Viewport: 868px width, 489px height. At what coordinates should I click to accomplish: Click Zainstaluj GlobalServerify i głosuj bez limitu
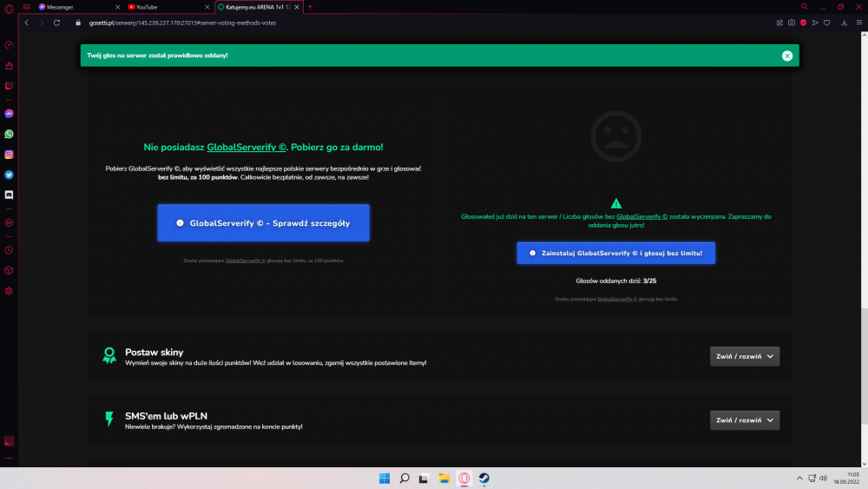click(x=616, y=253)
